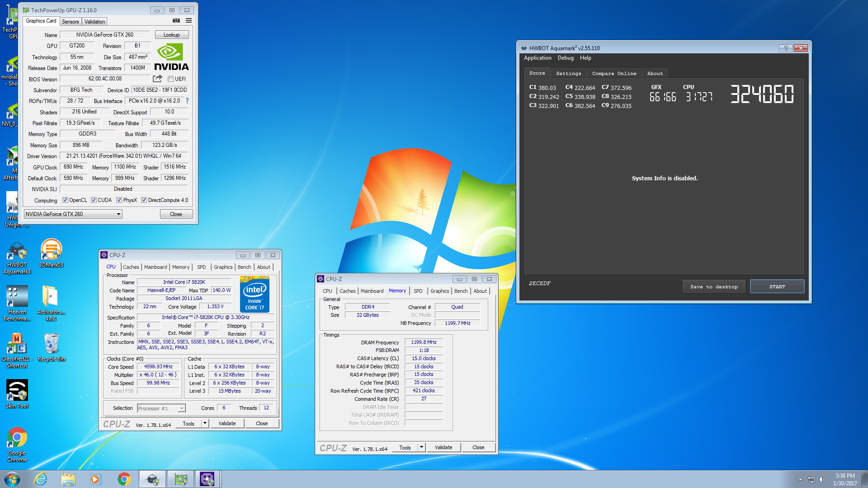Click the Lookup button in GPU-Z
The height and width of the screenshot is (488, 868).
172,35
